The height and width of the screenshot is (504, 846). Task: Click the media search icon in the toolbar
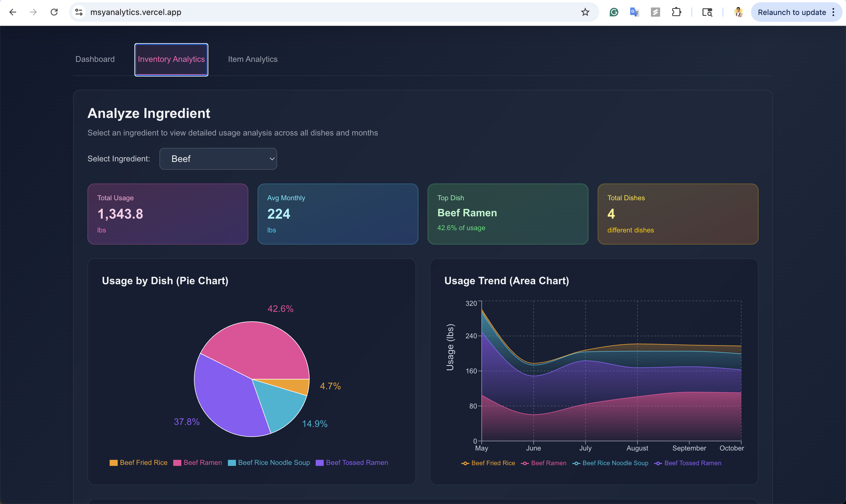[x=707, y=12]
